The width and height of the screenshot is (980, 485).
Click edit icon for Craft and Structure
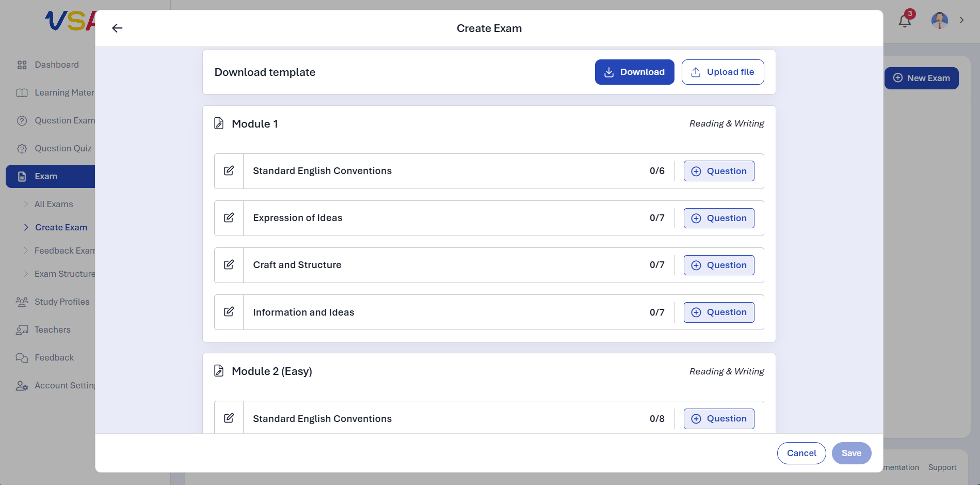(x=229, y=265)
